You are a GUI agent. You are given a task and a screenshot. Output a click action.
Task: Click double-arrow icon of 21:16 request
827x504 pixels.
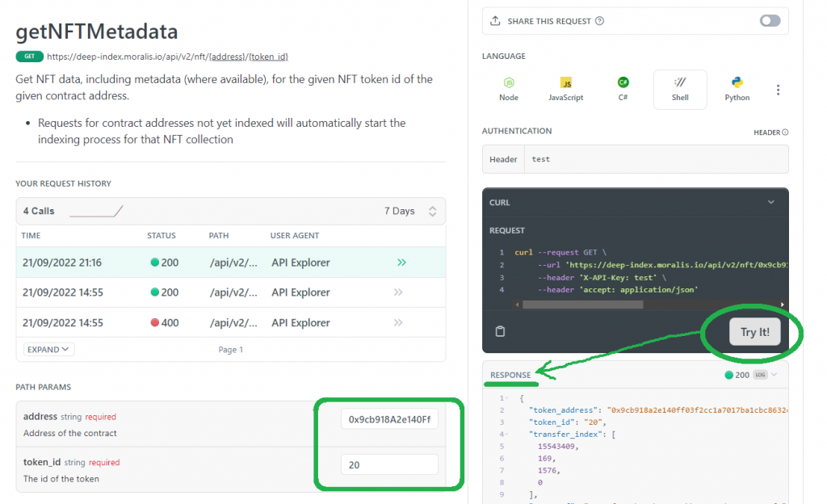(x=401, y=262)
